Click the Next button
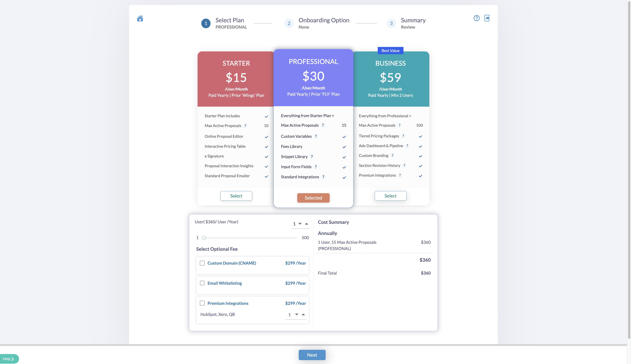631x364 pixels. tap(312, 355)
